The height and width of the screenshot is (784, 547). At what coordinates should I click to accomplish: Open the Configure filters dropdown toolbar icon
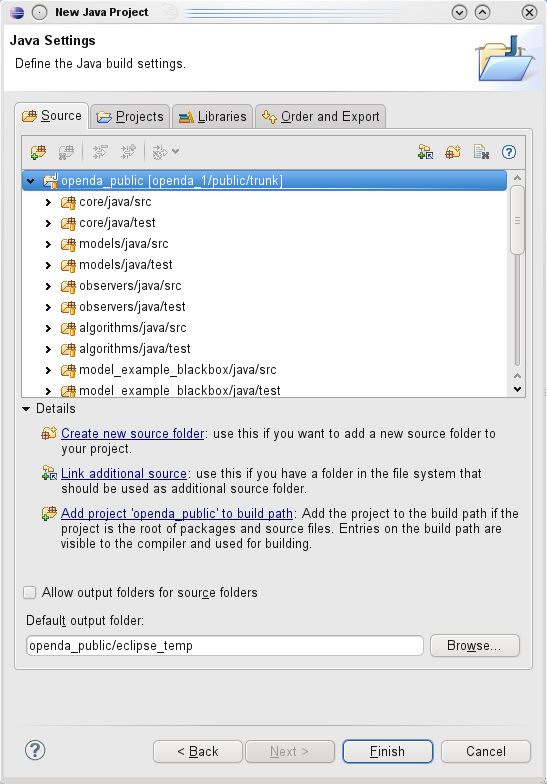coord(166,152)
